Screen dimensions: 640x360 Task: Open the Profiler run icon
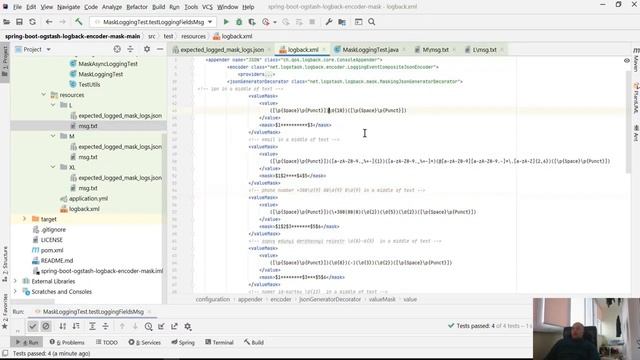[266, 22]
